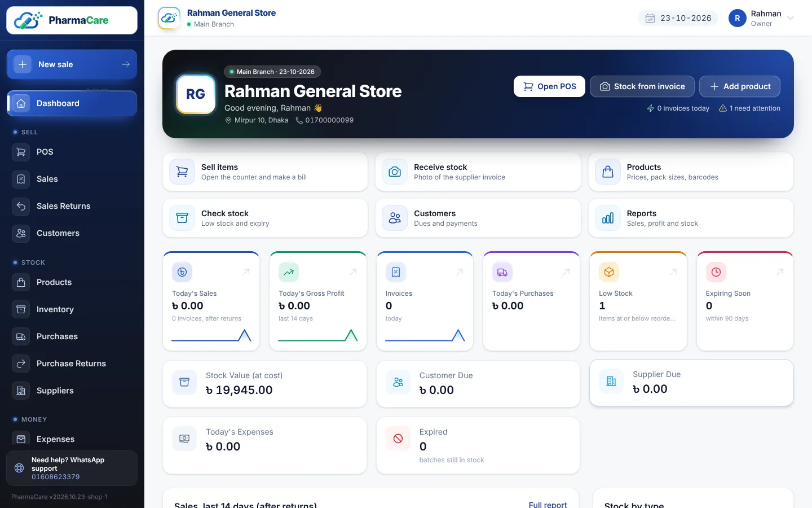
Task: Click the Customer Due card
Action: coord(478,384)
